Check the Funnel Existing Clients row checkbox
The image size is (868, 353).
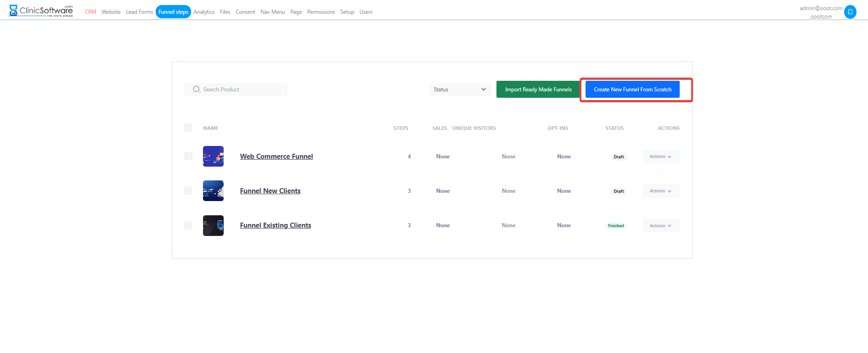click(188, 225)
